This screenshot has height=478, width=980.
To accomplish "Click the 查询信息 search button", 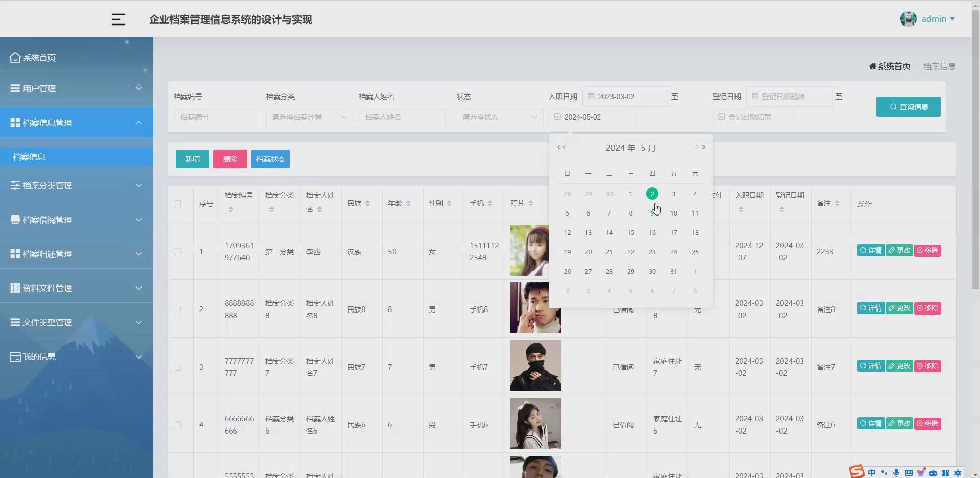I will tap(908, 107).
